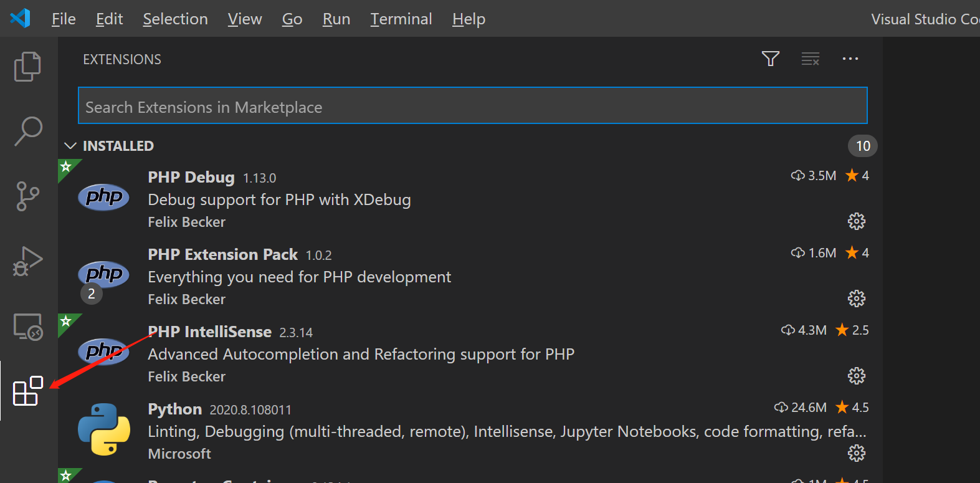Screen dimensions: 980x483
Task: Open the Terminal menu
Action: 401,19
